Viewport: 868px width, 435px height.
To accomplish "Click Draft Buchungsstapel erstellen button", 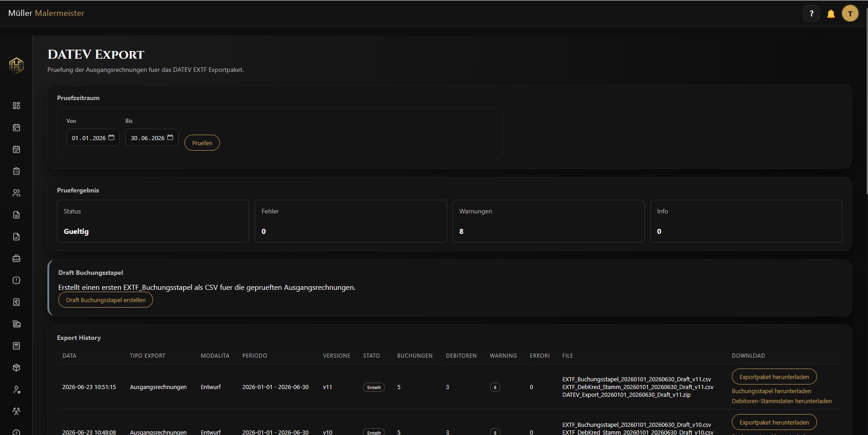I will 106,300.
